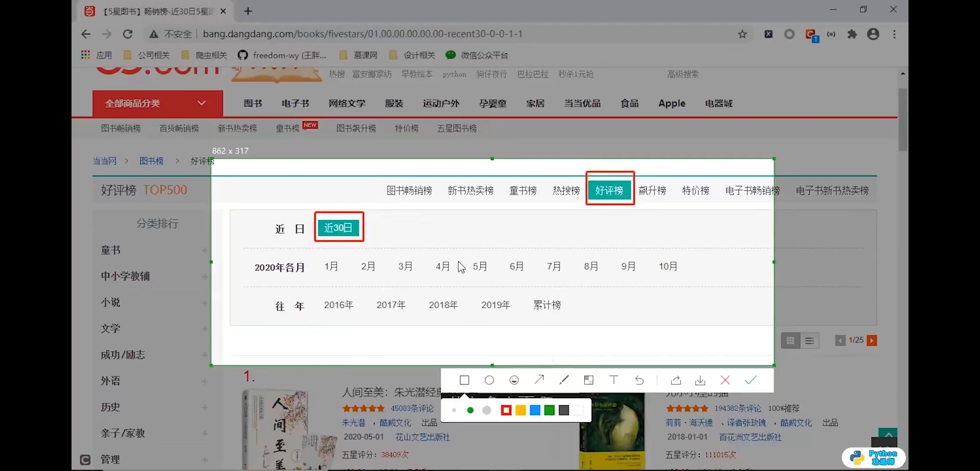
Task: Pick the blue annotation color swatch
Action: 535,410
